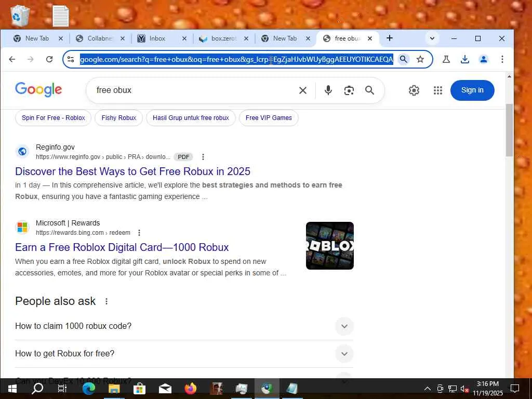The height and width of the screenshot is (399, 532).
Task: Click the Google search magnifier button
Action: tap(369, 90)
